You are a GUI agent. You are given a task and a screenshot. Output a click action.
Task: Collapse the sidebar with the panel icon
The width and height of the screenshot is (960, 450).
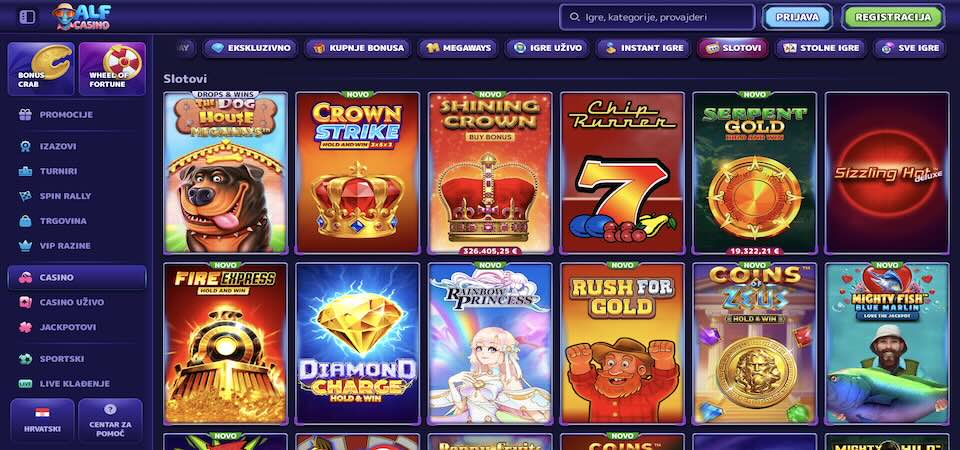[28, 17]
